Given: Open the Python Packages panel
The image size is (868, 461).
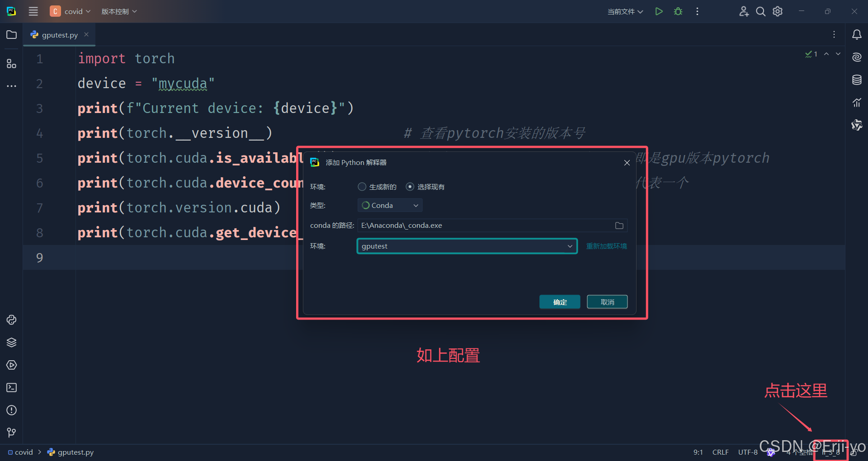Looking at the screenshot, I should click(11, 342).
